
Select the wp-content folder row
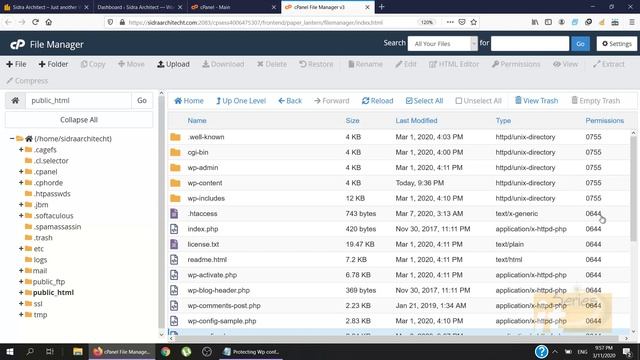tap(400, 183)
